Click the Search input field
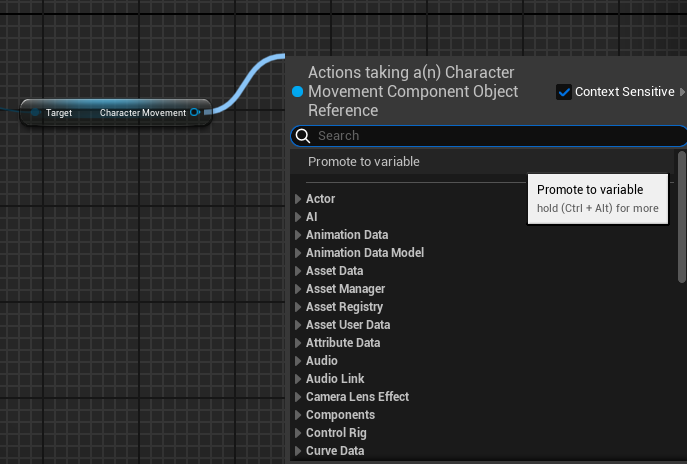 coord(489,136)
